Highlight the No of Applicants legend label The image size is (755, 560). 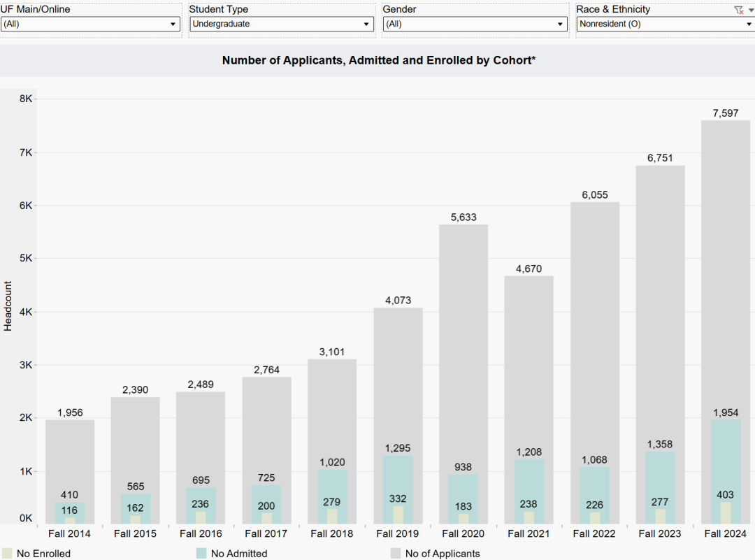[443, 554]
